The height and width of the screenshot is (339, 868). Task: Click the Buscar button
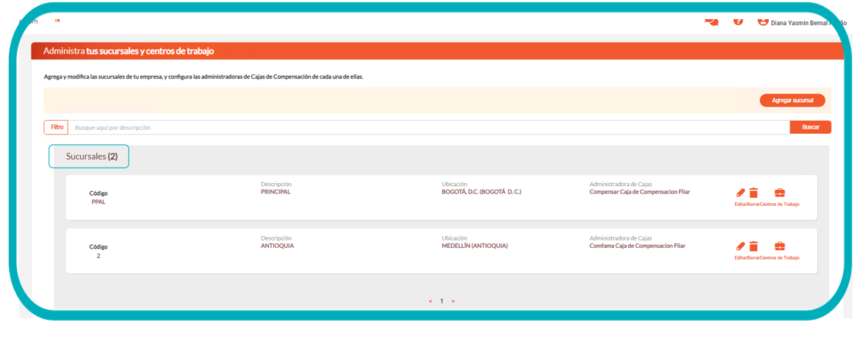(x=811, y=127)
